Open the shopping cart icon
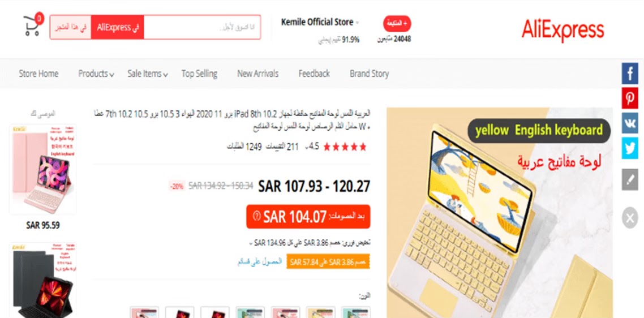644x318 pixels. tap(32, 25)
